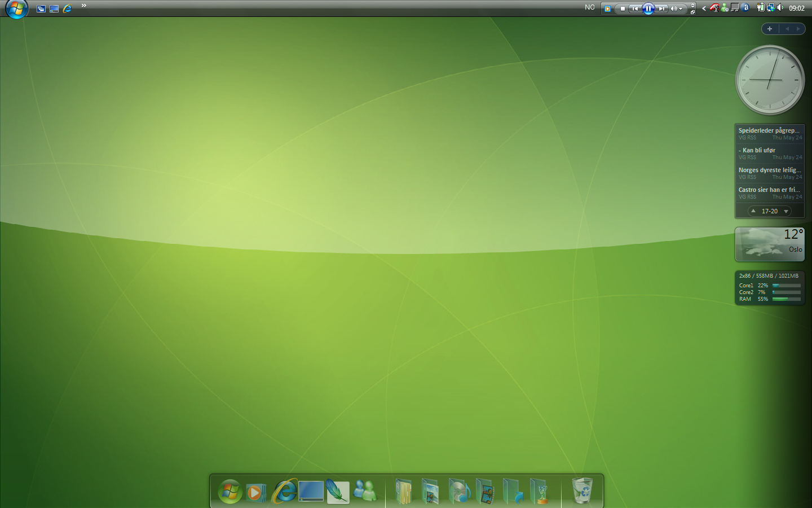Screen dimensions: 812x508
Task: Open Documents folder in dock
Action: coord(403,491)
